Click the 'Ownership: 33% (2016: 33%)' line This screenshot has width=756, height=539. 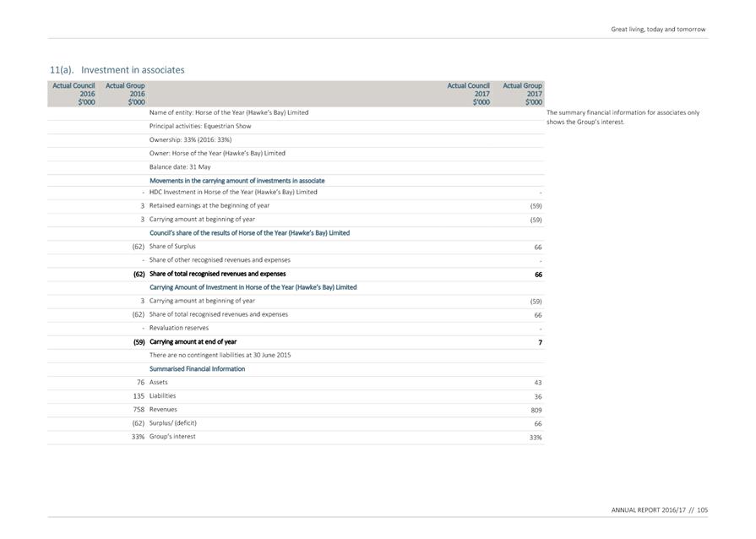click(x=190, y=139)
